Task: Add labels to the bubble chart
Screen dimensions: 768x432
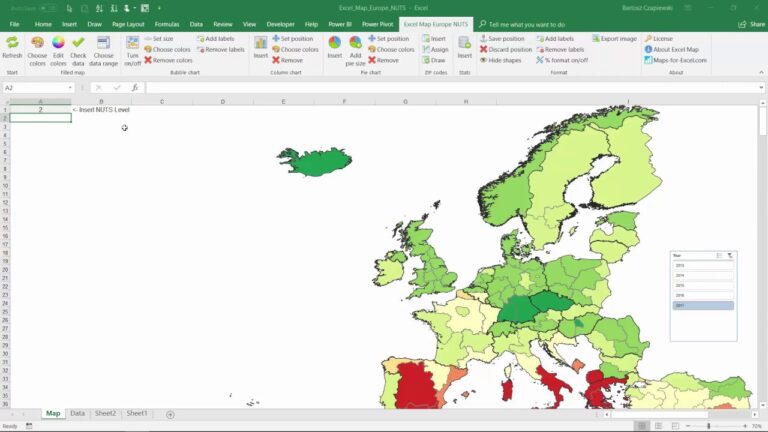Action: point(215,38)
